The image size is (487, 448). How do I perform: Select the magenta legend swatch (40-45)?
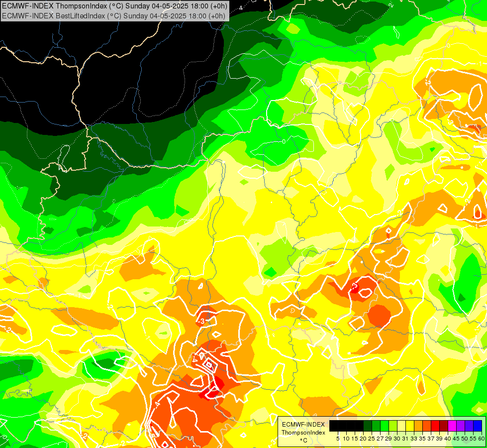click(452, 426)
